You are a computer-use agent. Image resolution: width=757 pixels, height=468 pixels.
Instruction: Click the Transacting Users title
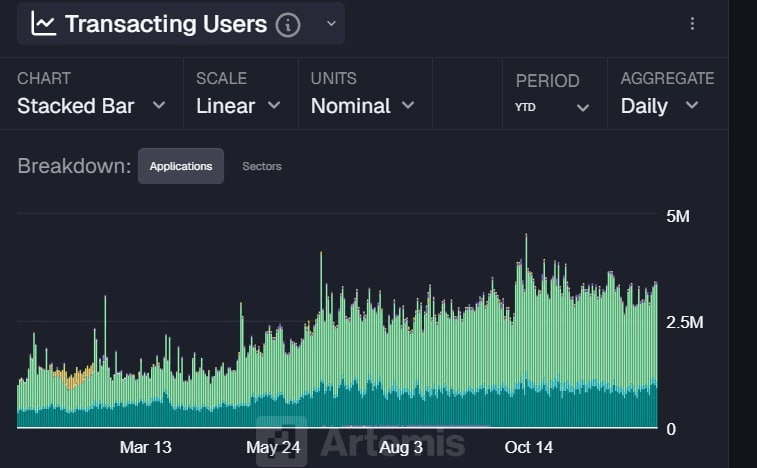tap(166, 24)
